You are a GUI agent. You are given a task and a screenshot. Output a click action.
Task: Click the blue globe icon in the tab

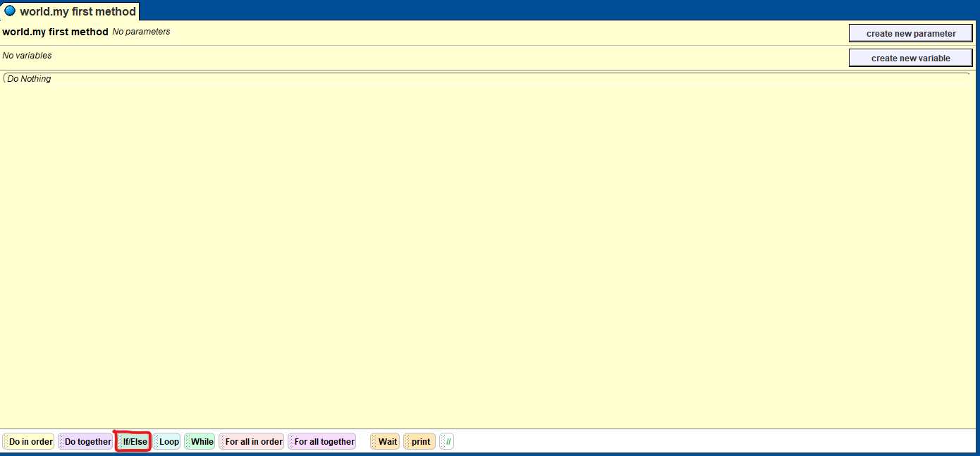point(10,11)
